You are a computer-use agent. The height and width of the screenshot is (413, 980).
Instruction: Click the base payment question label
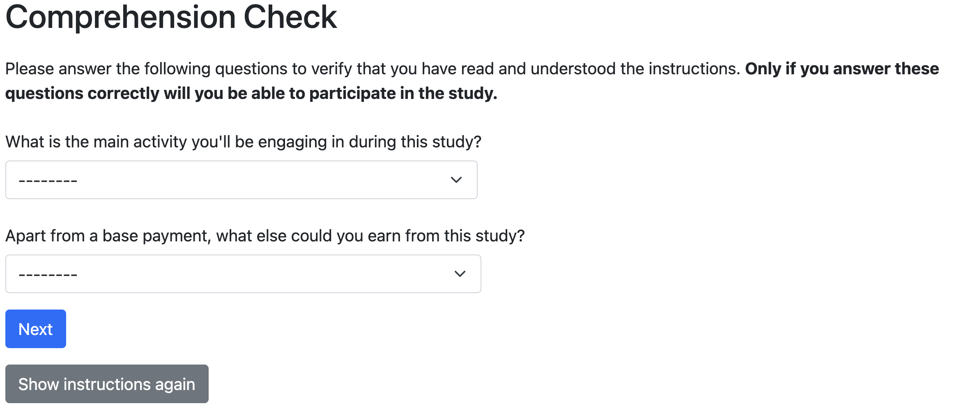click(x=265, y=236)
